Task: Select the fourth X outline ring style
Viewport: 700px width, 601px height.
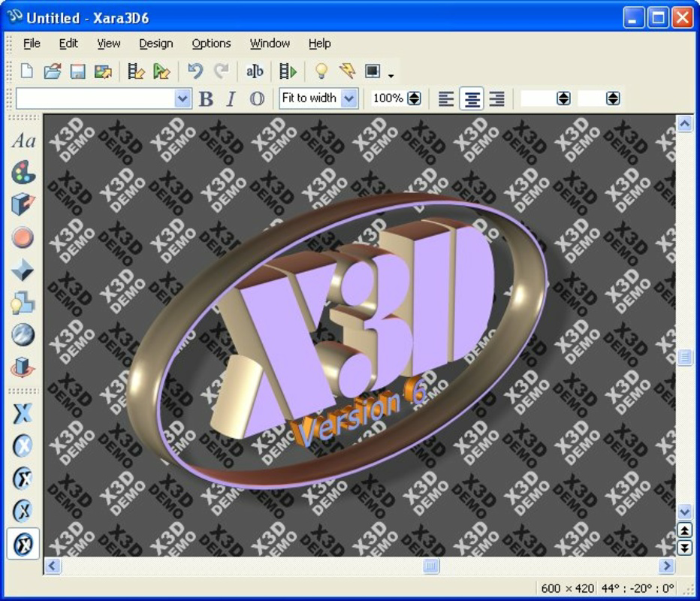Action: tap(23, 511)
